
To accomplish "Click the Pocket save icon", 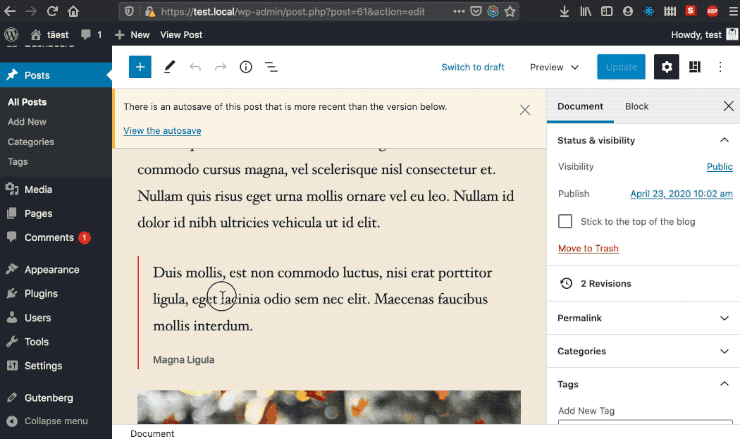I will click(476, 11).
